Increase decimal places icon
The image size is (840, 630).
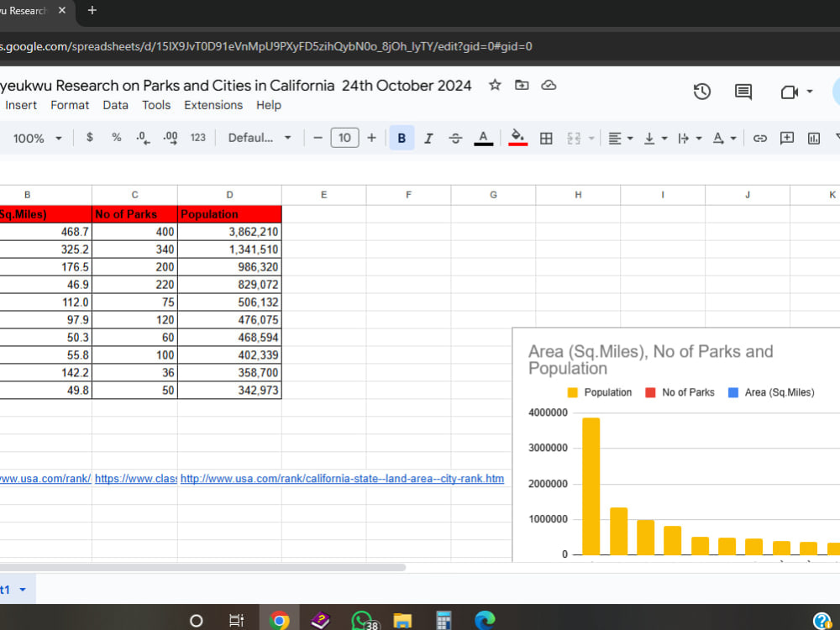(171, 138)
